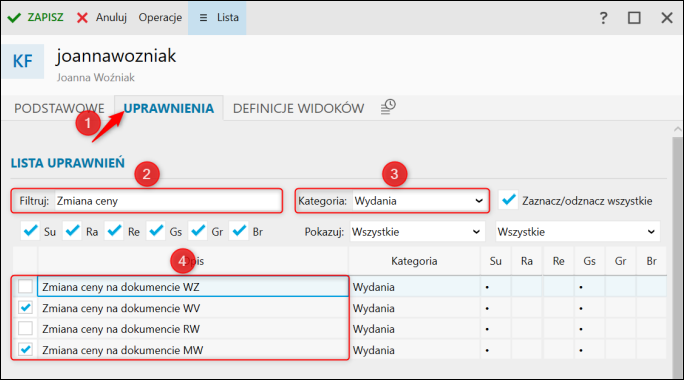Open the Operacje menu

pos(160,17)
